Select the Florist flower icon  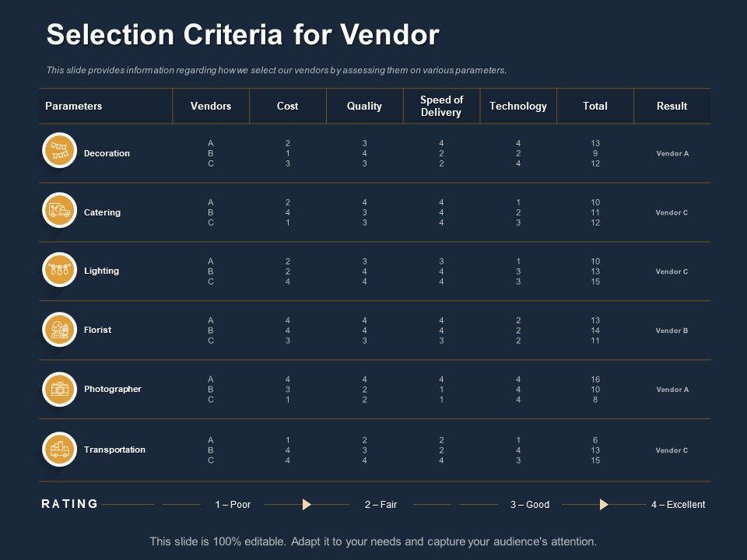click(x=59, y=329)
